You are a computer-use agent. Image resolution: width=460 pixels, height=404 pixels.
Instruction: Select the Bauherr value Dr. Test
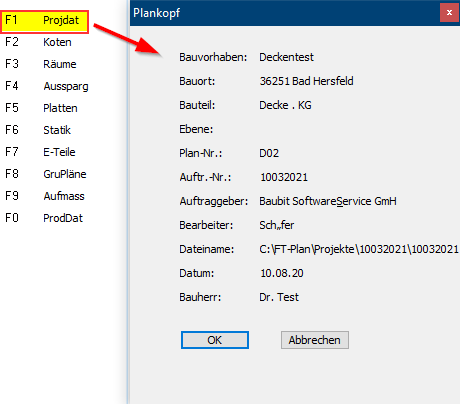tap(279, 297)
